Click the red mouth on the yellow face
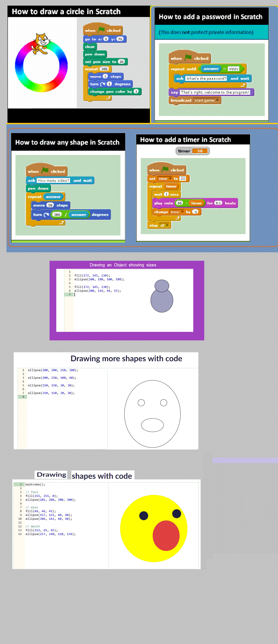The width and height of the screenshot is (278, 644). pyautogui.click(x=166, y=535)
